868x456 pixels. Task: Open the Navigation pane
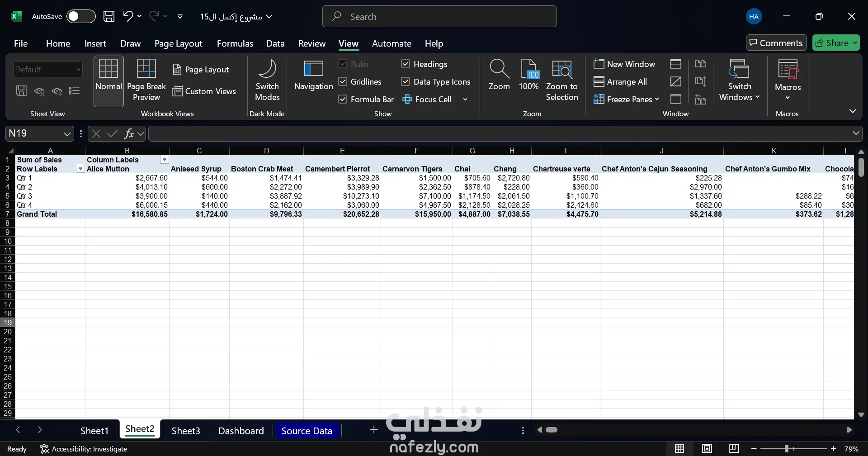(x=313, y=76)
